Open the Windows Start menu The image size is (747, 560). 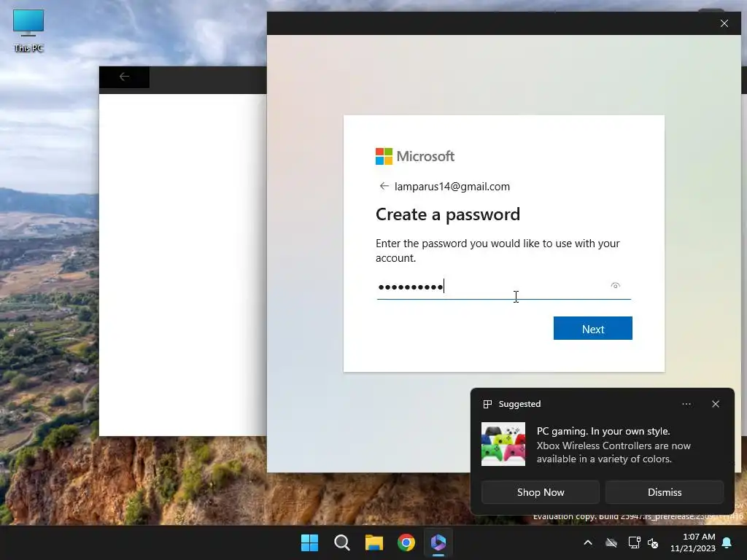tap(309, 542)
